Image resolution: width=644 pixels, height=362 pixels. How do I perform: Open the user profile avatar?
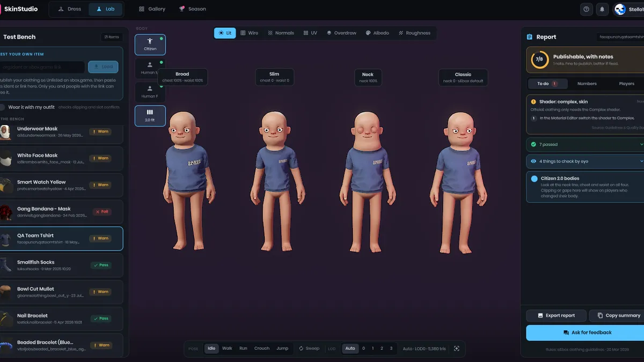click(x=620, y=9)
